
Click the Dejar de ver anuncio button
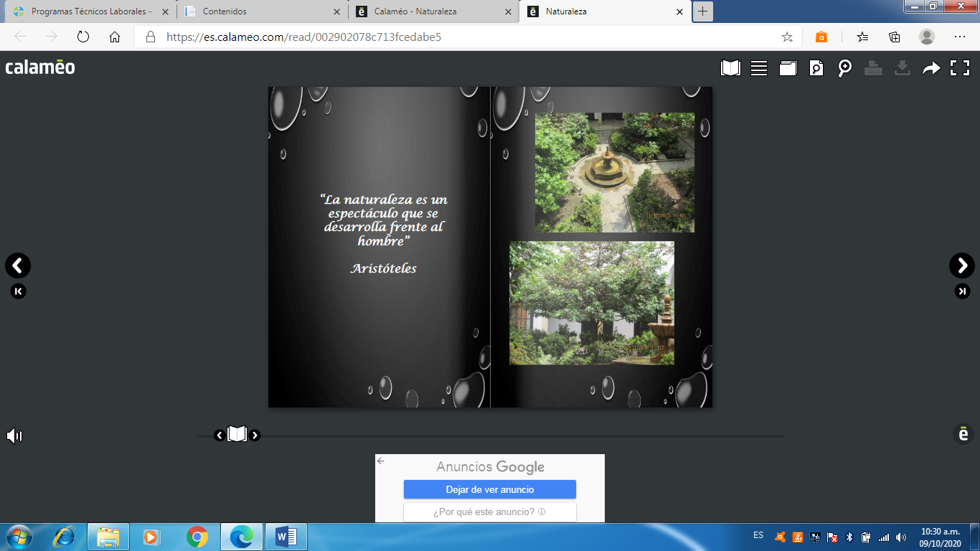pyautogui.click(x=489, y=489)
